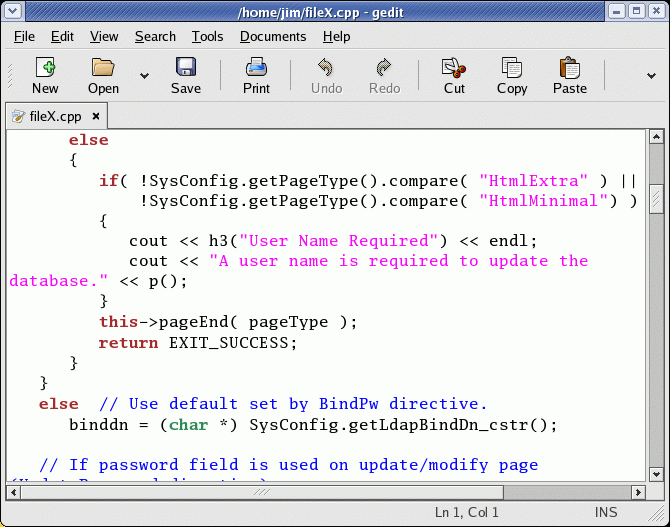The width and height of the screenshot is (670, 527).
Task: Save the file using the floppy icon
Action: [x=185, y=68]
